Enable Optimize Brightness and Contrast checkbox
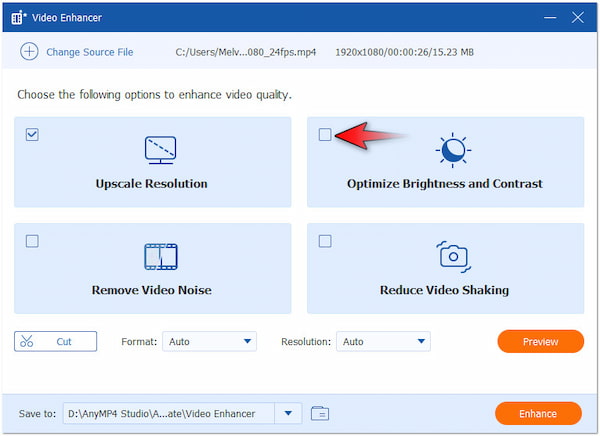This screenshot has height=436, width=600. pos(325,134)
